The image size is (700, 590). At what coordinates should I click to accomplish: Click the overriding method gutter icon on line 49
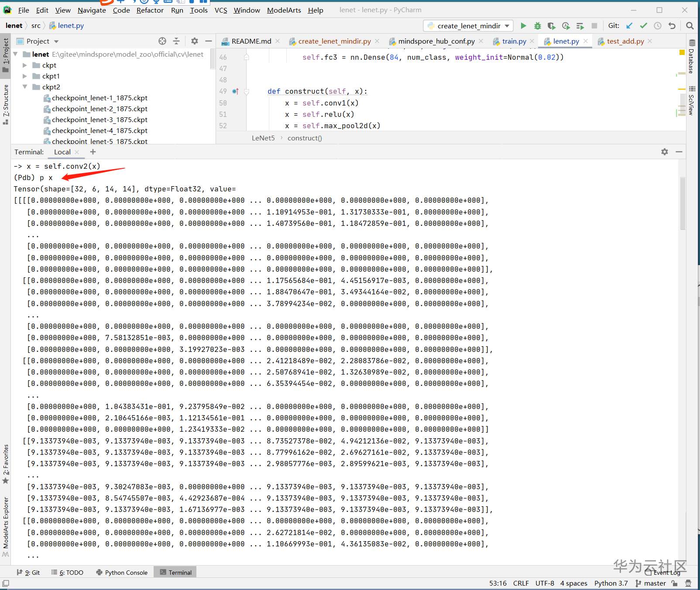[x=235, y=92]
